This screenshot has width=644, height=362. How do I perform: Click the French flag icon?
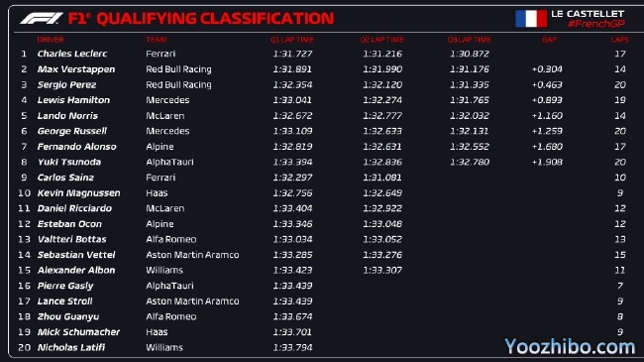(531, 19)
